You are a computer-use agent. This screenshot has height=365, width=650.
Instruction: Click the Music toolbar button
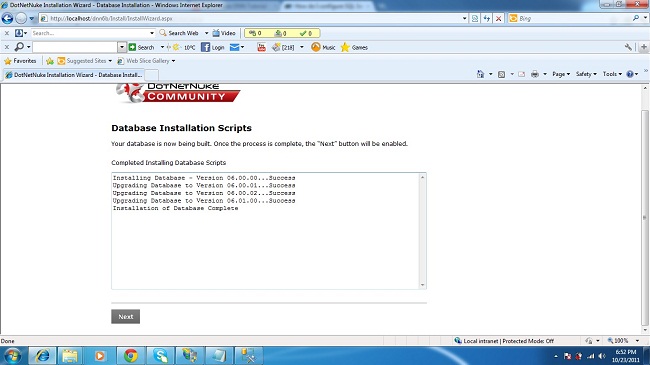click(323, 47)
